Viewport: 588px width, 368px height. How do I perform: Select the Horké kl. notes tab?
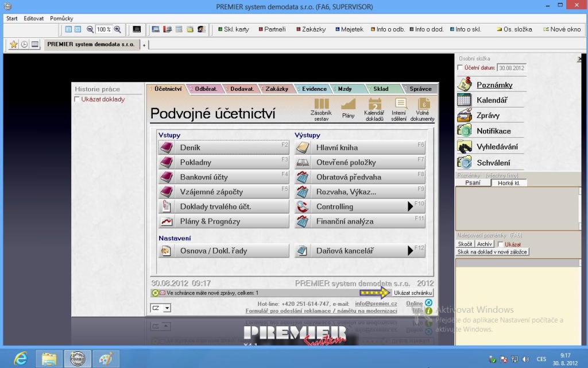509,183
